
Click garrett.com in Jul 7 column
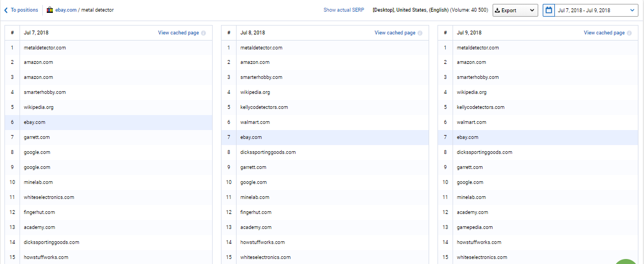pyautogui.click(x=37, y=137)
